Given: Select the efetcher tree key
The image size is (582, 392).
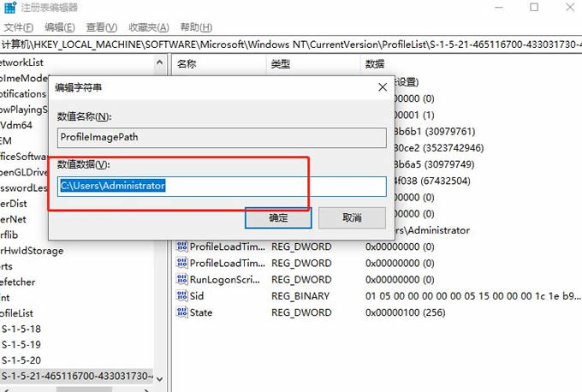Looking at the screenshot, I should click(x=18, y=282).
